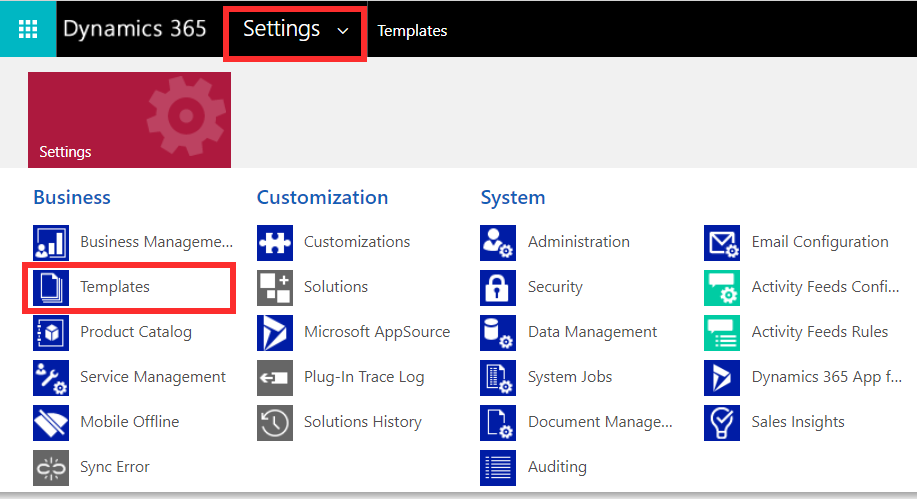917x501 pixels.
Task: Click the Solutions History clock icon
Action: click(275, 423)
